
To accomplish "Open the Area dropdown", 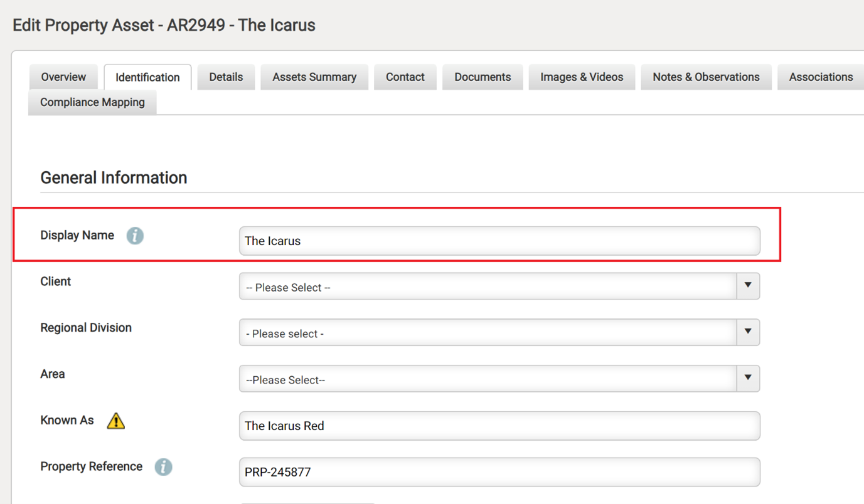I will 499,379.
